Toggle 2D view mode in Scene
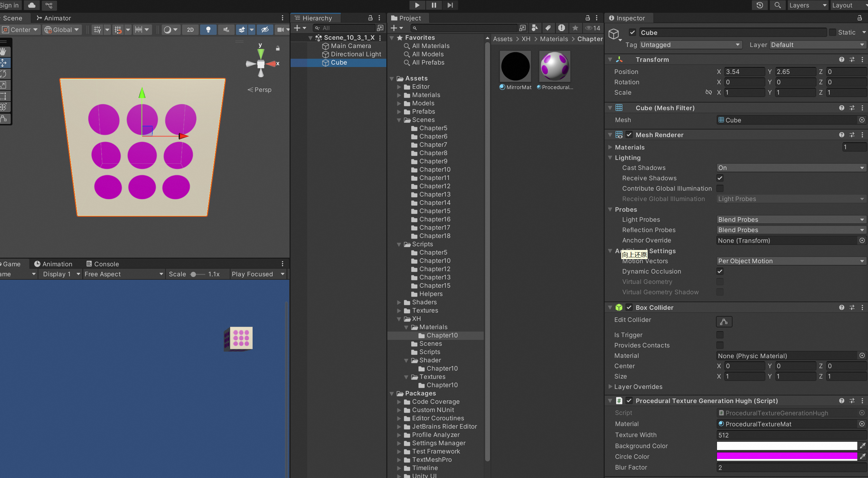Image resolution: width=868 pixels, height=478 pixels. (190, 30)
